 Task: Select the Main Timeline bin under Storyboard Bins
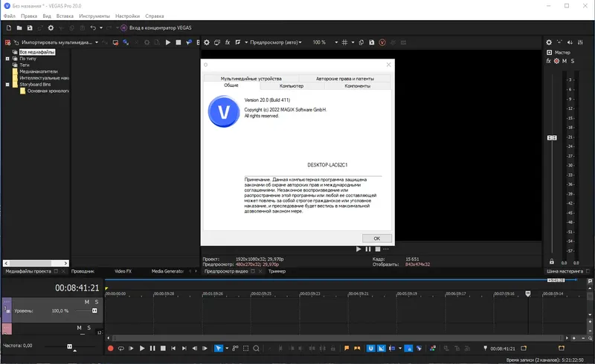tap(48, 91)
